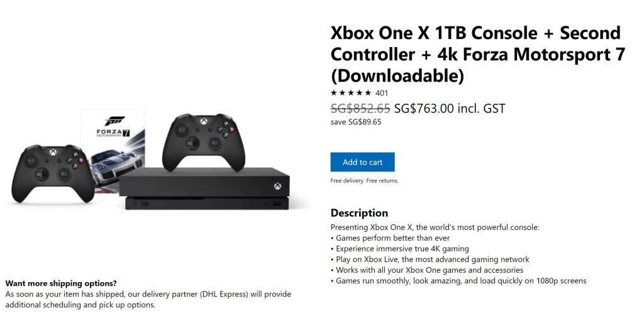Click the Play on Xbox Live bullet

coord(433,260)
